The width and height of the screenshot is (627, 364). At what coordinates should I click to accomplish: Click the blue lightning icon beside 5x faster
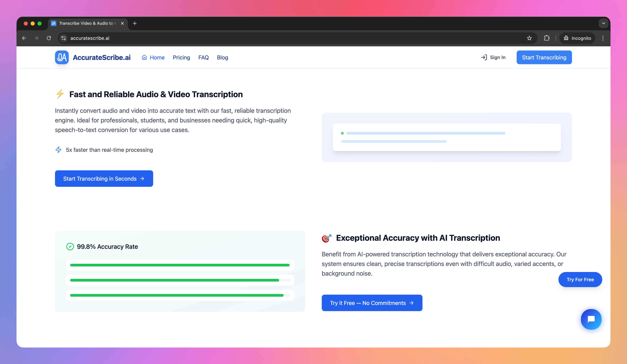[58, 150]
